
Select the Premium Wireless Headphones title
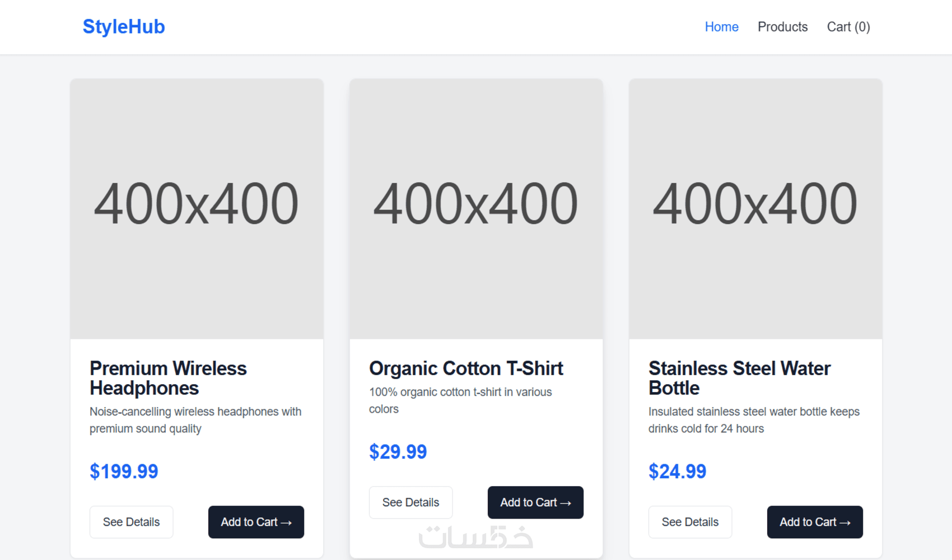(168, 378)
